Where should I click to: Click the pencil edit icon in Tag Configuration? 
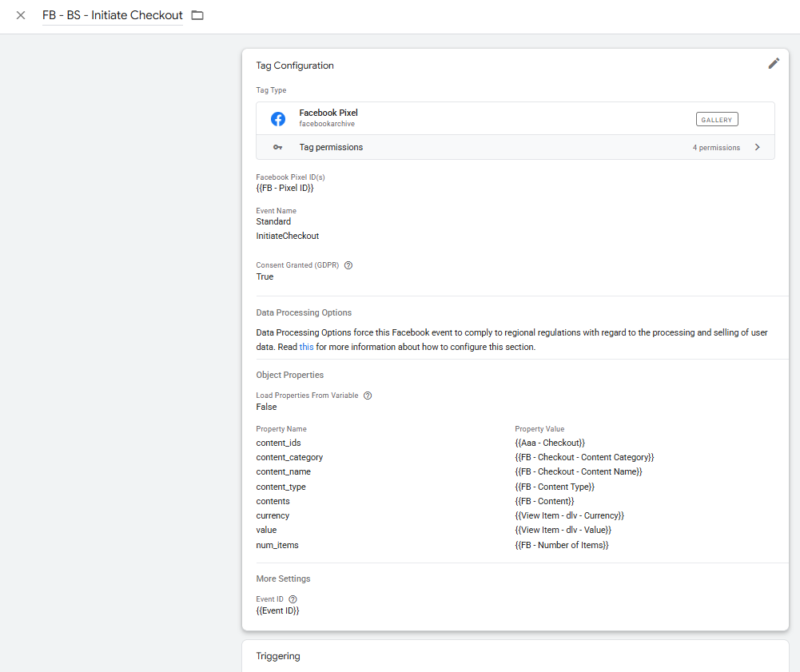773,64
